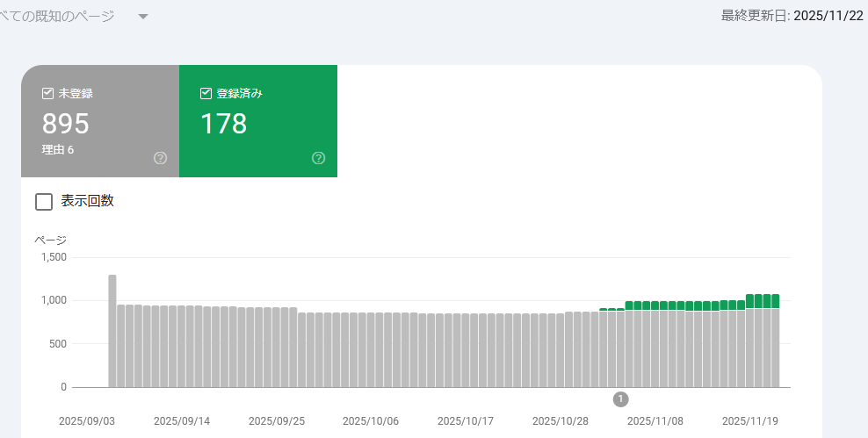The width and height of the screenshot is (868, 438).
Task: Uncheck the 登録済み checkbox
Action: coord(206,93)
